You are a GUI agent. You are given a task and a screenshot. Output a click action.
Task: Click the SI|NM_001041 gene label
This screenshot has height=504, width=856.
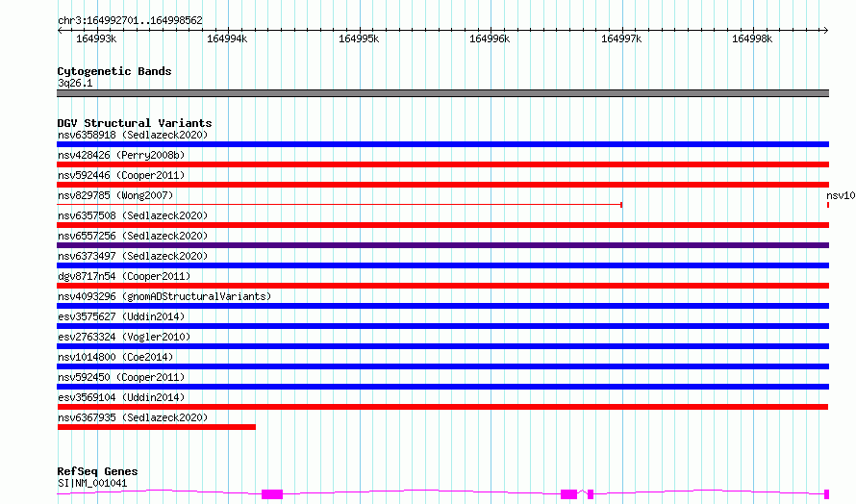(x=92, y=483)
